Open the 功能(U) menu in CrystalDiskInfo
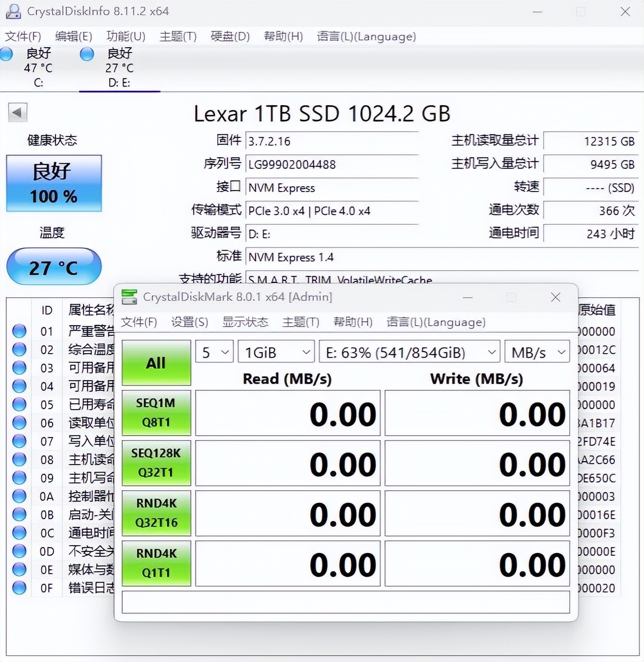 (126, 36)
